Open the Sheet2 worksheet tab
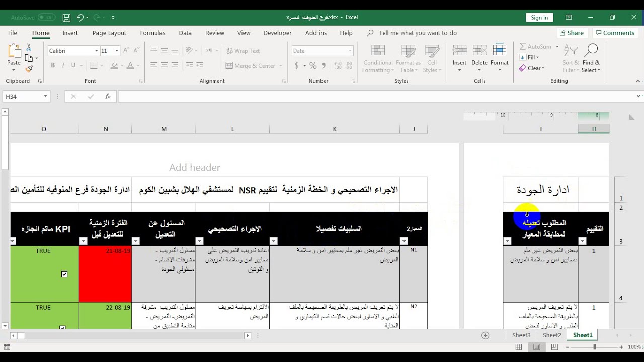Image resolution: width=644 pixels, height=362 pixels. (x=552, y=335)
